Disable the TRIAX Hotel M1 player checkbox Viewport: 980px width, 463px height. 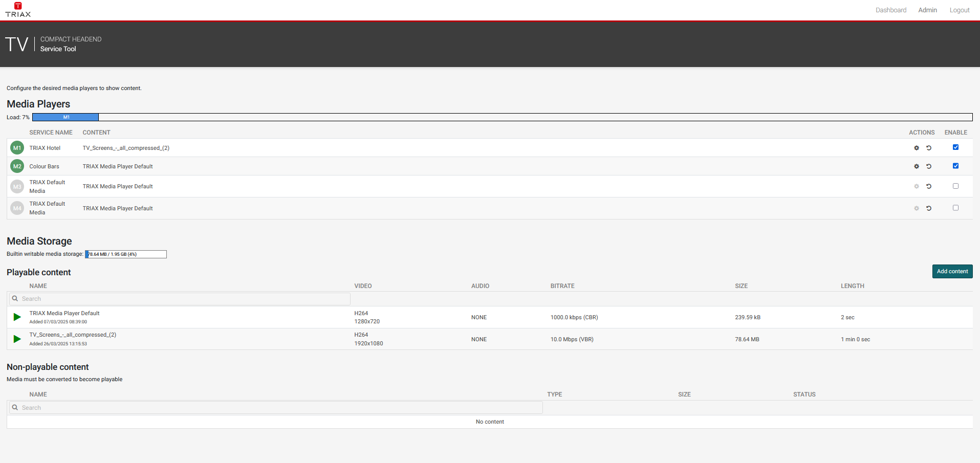coord(955,147)
